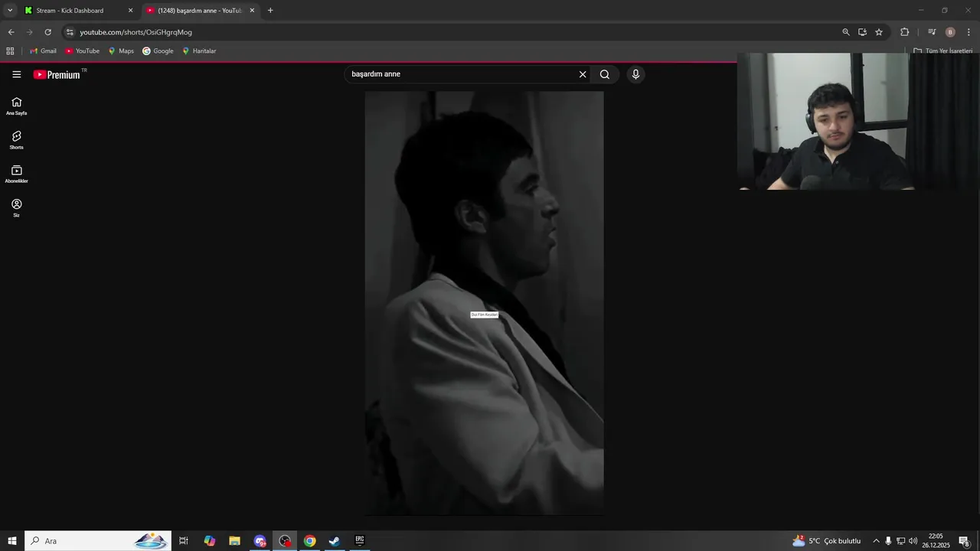The width and height of the screenshot is (980, 551).
Task: Click the browser forward arrow
Action: (29, 32)
